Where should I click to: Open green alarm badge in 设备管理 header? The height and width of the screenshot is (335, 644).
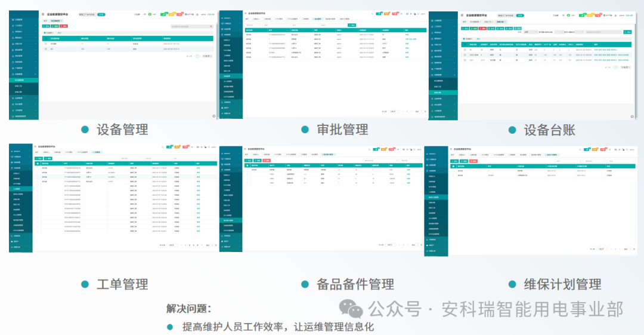tap(163, 14)
